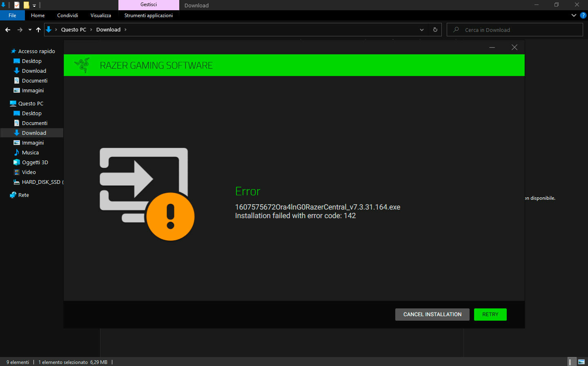Open Explorer help question mark
588x366 pixels.
tap(583, 16)
